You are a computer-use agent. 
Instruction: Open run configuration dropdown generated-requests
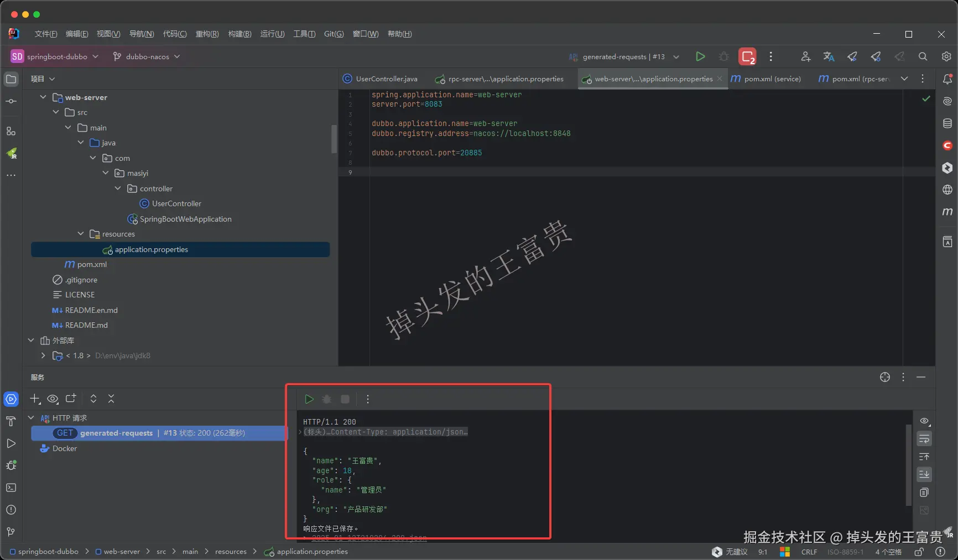pyautogui.click(x=624, y=56)
